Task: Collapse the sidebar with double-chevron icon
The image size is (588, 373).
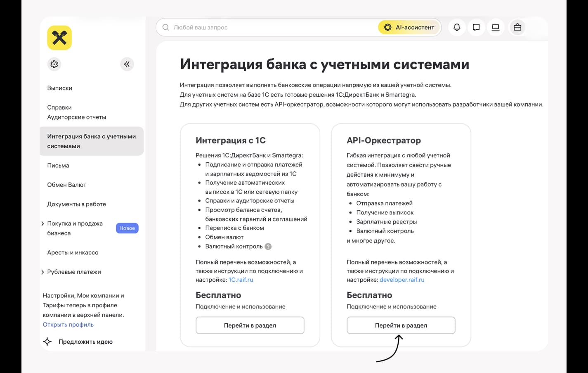Action: click(127, 64)
